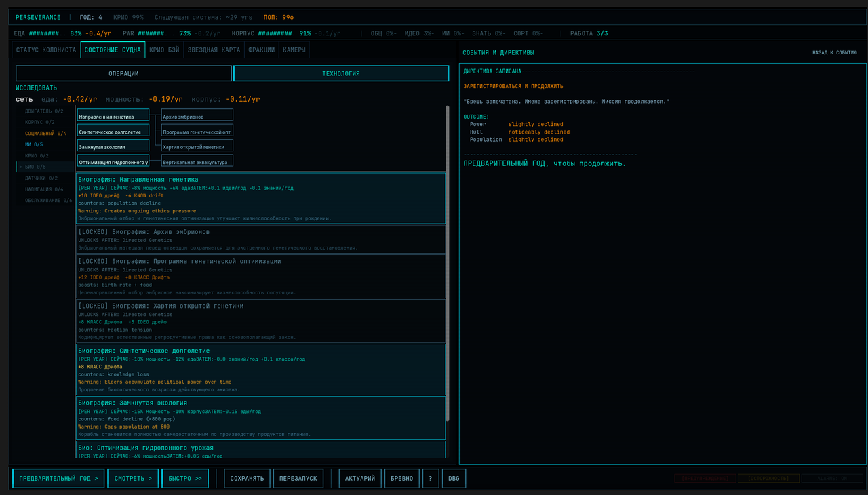Select the ДВИГАТЕЛЬ 0/2 research category
This screenshot has height=495, width=868.
click(44, 111)
